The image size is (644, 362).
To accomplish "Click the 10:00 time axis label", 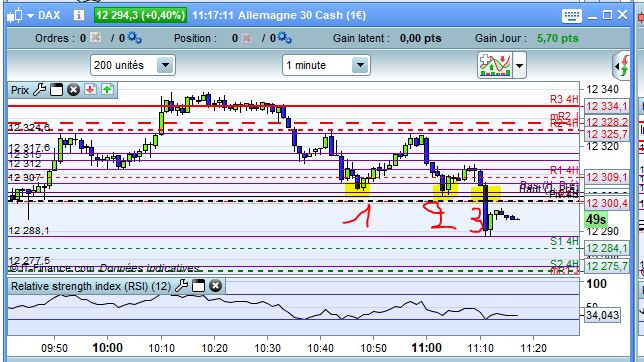I will coord(108,348).
